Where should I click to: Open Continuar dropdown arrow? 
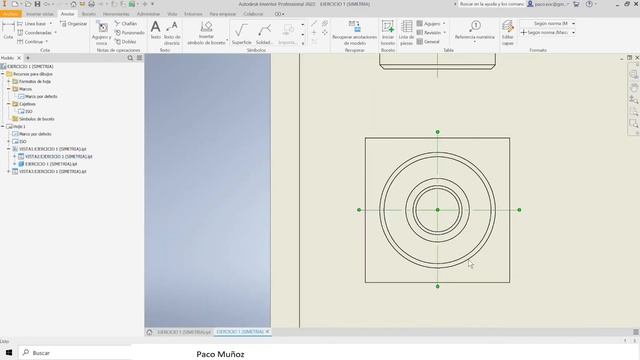pos(47,42)
